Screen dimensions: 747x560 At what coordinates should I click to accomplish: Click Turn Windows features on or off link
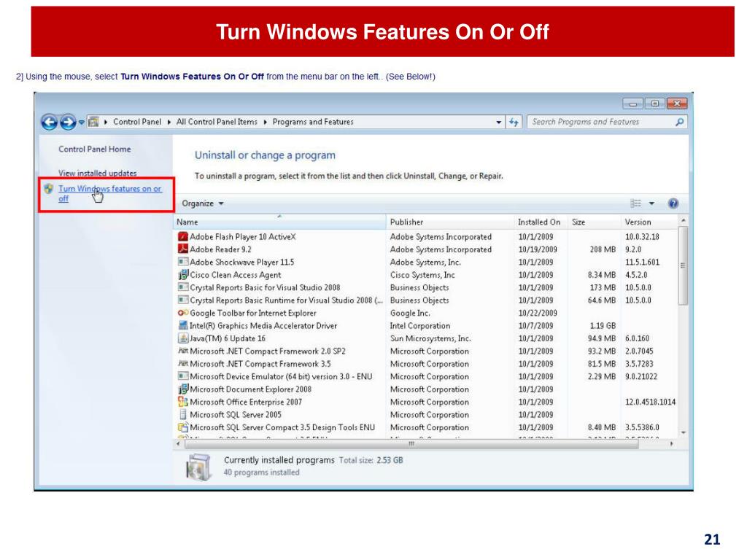pyautogui.click(x=110, y=193)
